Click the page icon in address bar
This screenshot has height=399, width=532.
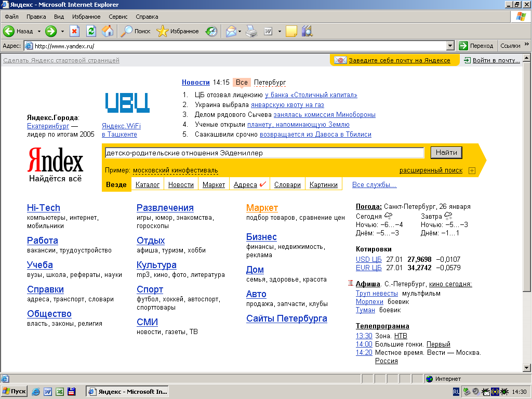(29, 46)
